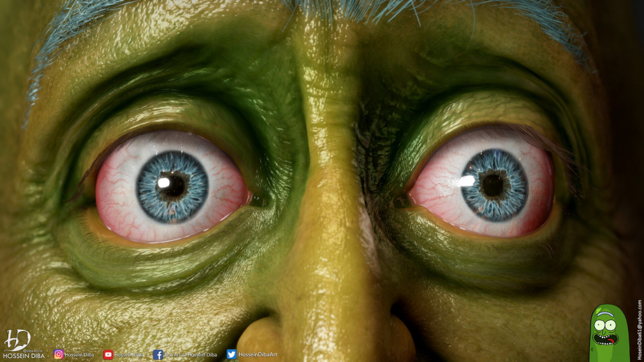The image size is (644, 362).
Task: Click the Instagram logo icon
Action: [59, 354]
